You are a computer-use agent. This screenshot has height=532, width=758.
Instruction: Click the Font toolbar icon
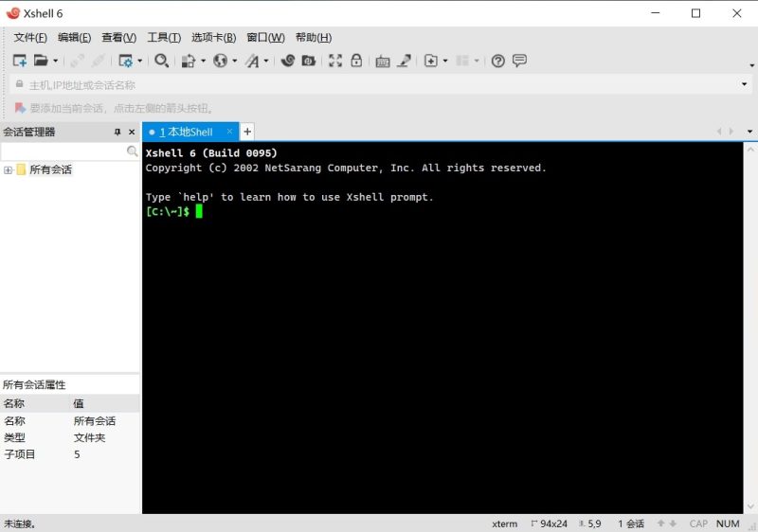tap(252, 61)
